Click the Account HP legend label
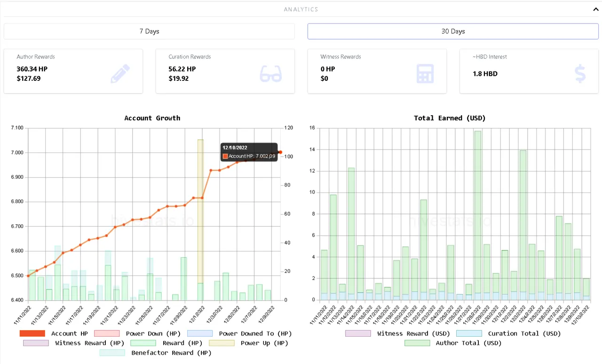The width and height of the screenshot is (602, 364). (70, 333)
